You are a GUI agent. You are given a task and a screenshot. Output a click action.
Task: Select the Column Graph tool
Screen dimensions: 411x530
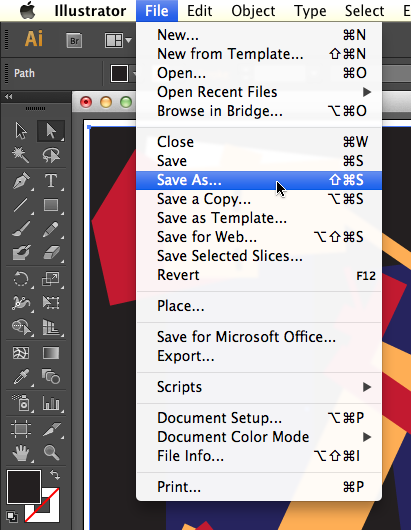click(x=51, y=403)
